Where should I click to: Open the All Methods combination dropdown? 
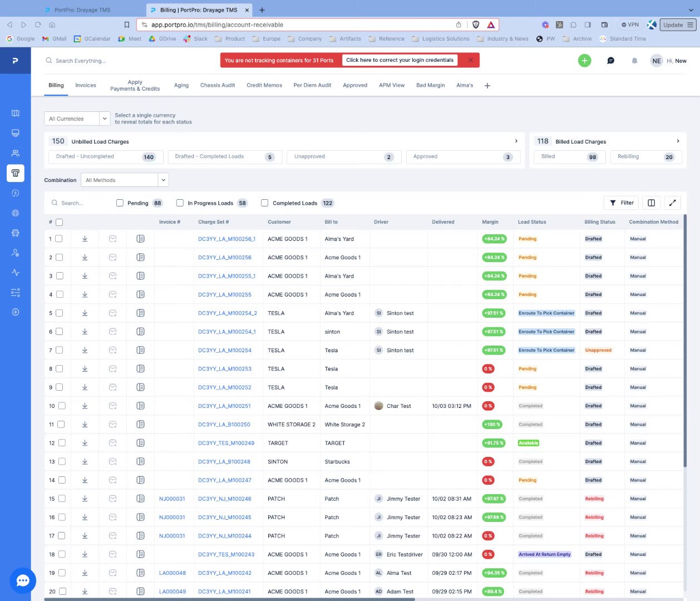[x=125, y=180]
